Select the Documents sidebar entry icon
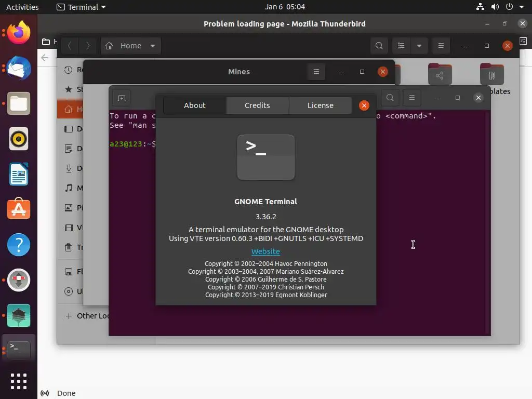Screen dimensions: 532x399 click(69, 149)
